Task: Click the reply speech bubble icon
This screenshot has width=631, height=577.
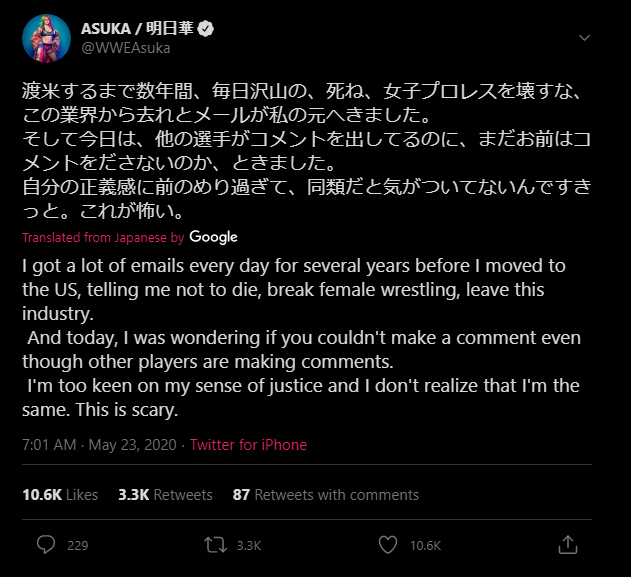Action: [46, 545]
